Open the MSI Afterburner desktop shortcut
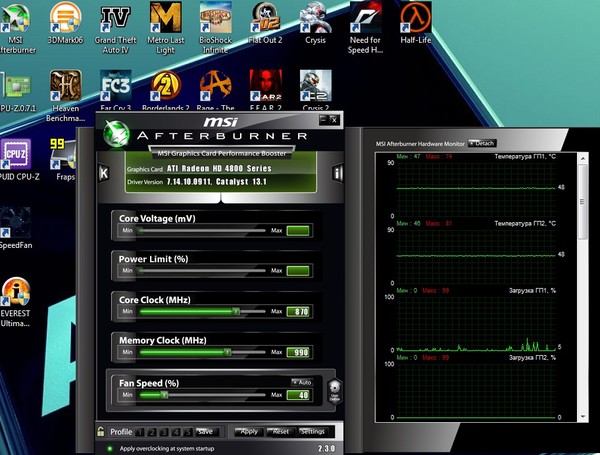This screenshot has width=600, height=455. 15,28
